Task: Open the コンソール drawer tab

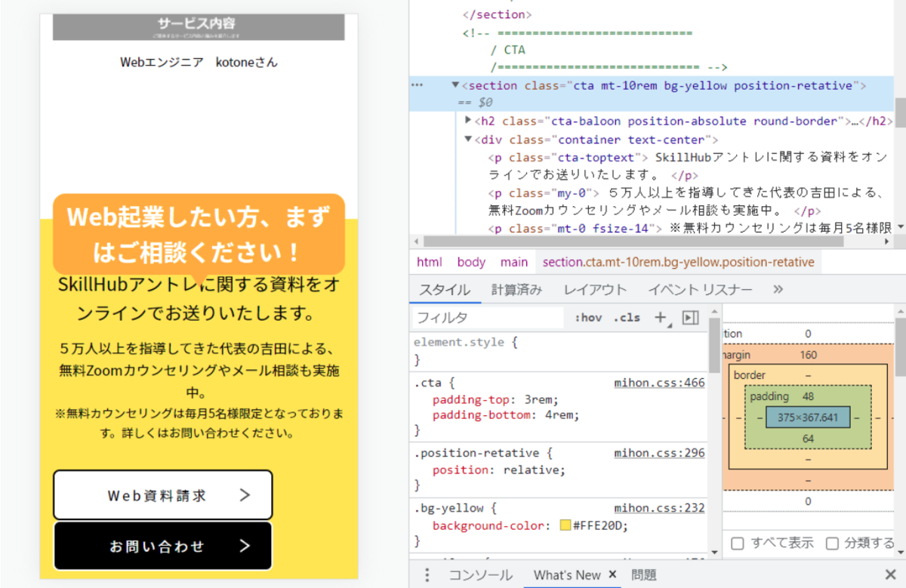Action: (481, 575)
